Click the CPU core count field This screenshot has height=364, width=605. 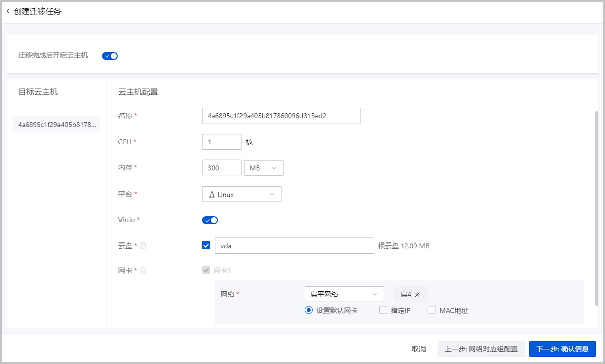pos(221,142)
